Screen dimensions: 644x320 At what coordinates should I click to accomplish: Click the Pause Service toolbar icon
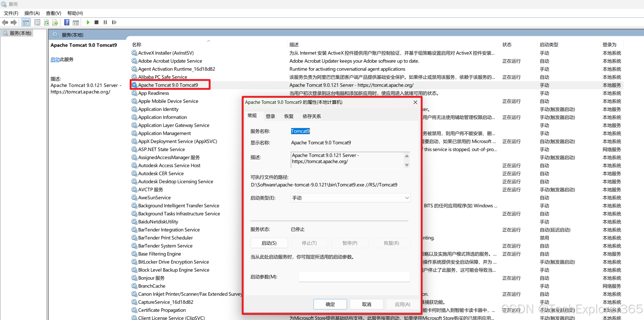(105, 22)
